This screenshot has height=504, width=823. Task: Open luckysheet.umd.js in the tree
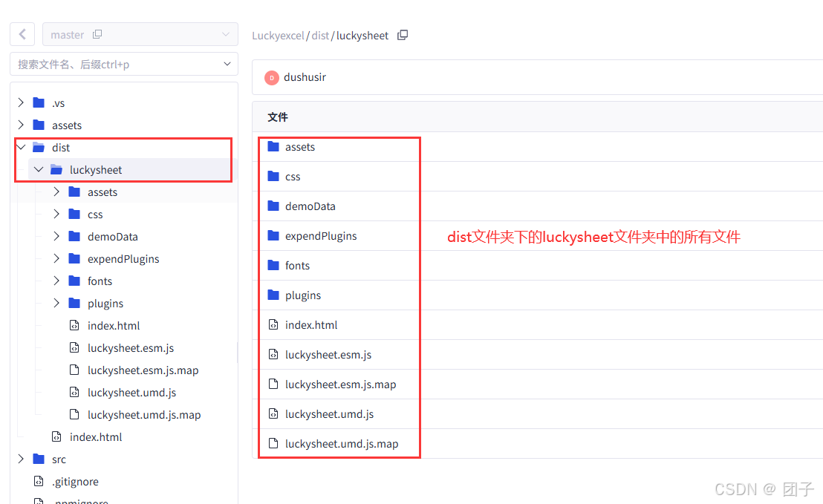131,393
